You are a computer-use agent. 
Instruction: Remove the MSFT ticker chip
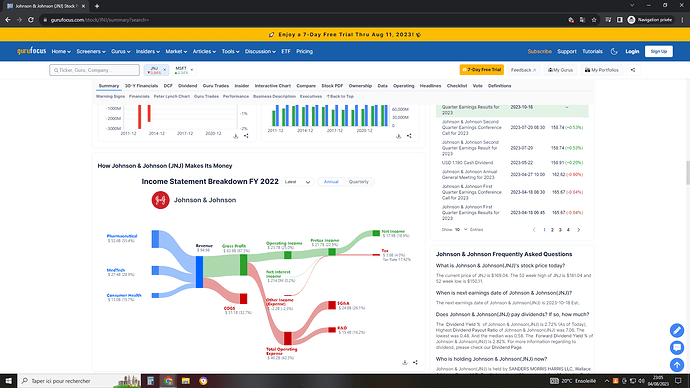point(192,70)
